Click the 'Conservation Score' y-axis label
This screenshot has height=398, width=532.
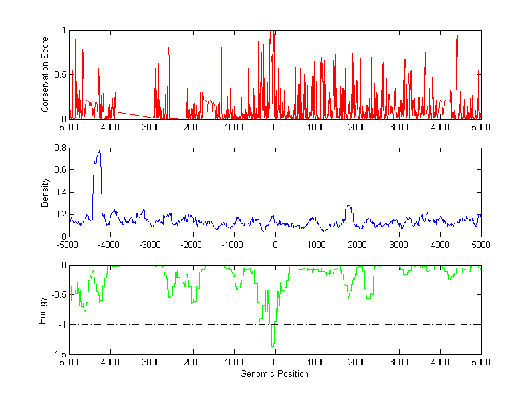point(45,74)
